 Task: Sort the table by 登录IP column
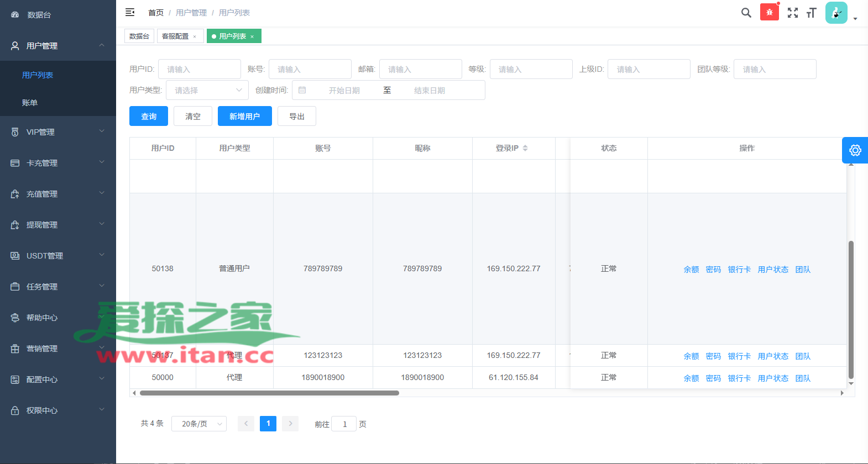(525, 148)
